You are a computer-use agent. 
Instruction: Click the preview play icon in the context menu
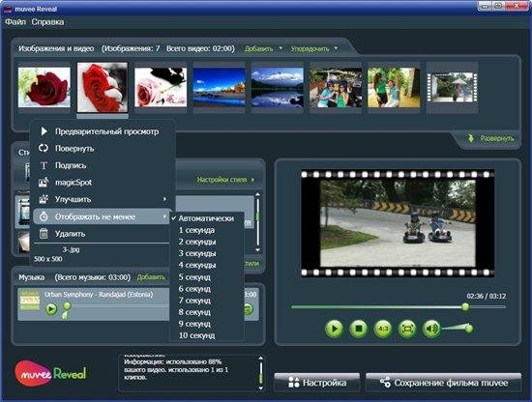point(44,131)
